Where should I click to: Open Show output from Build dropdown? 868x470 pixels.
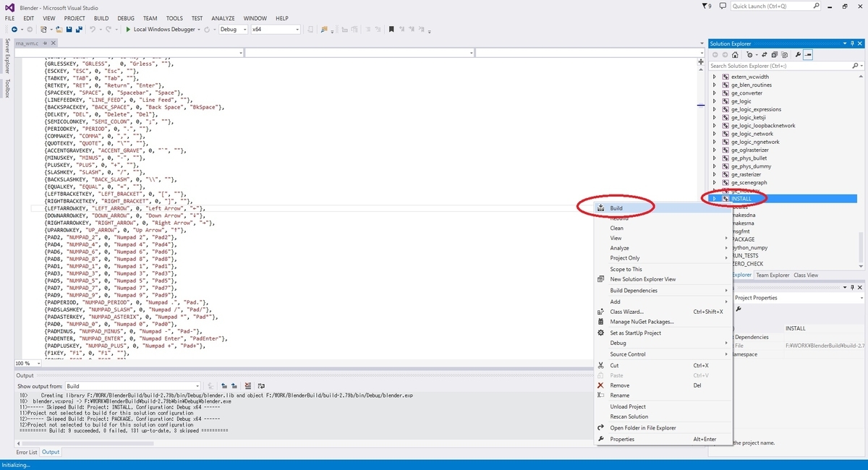pyautogui.click(x=132, y=386)
